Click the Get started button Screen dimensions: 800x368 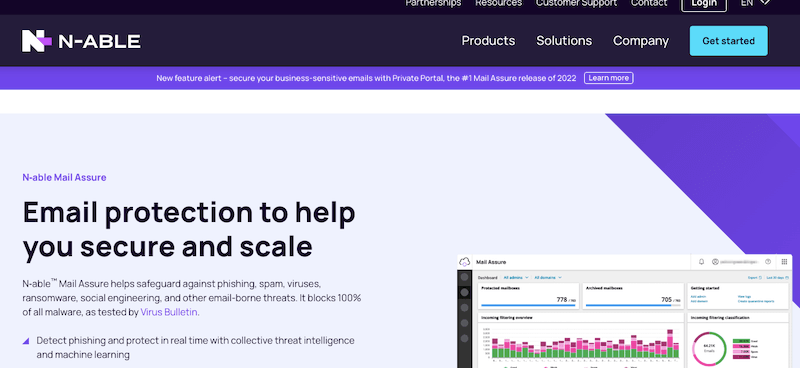coord(728,41)
